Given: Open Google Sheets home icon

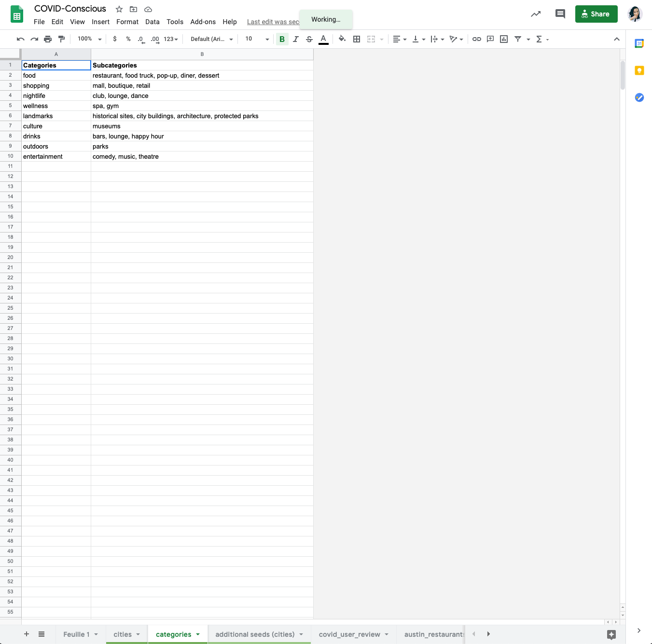Looking at the screenshot, I should (17, 14).
